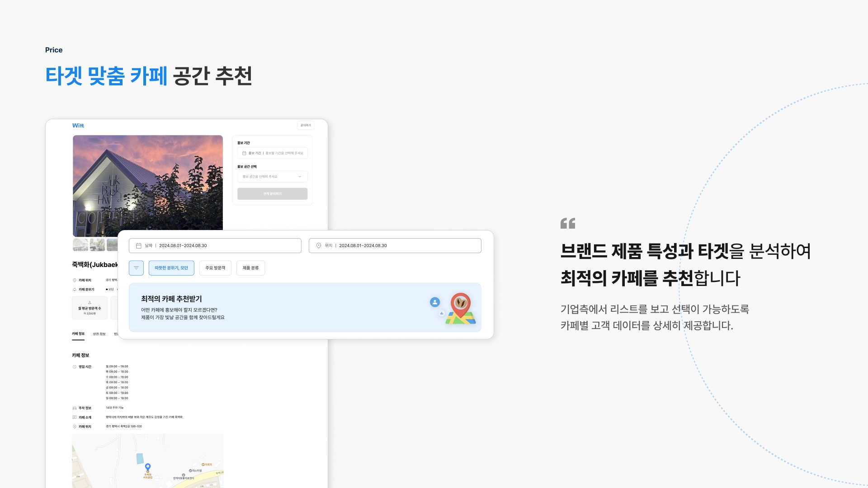868x488 pixels.
Task: Toggle the 따뜻한 분위기, 모던 filter chip
Action: [171, 268]
